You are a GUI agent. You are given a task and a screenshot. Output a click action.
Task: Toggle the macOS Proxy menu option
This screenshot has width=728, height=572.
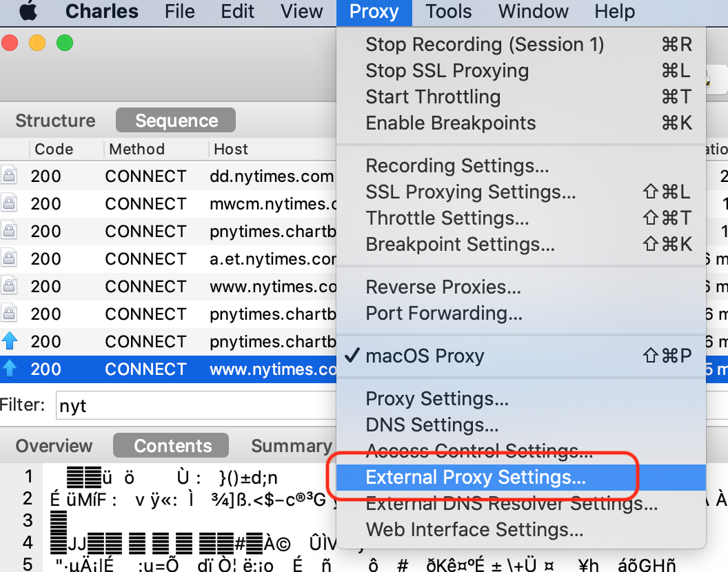click(x=425, y=356)
